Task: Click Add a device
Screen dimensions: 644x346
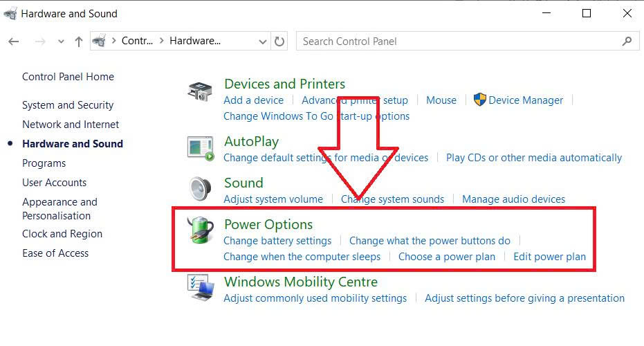Action: point(253,100)
